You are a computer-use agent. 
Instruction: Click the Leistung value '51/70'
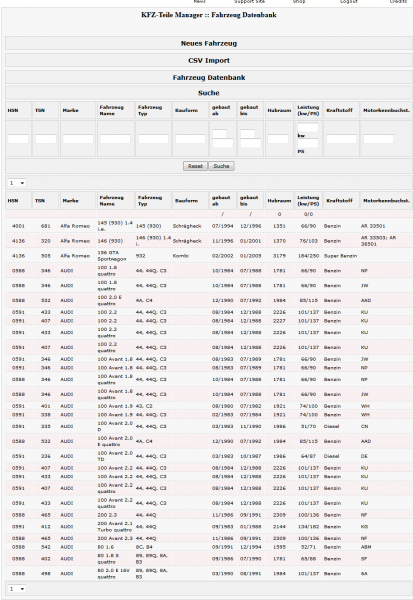(x=308, y=426)
